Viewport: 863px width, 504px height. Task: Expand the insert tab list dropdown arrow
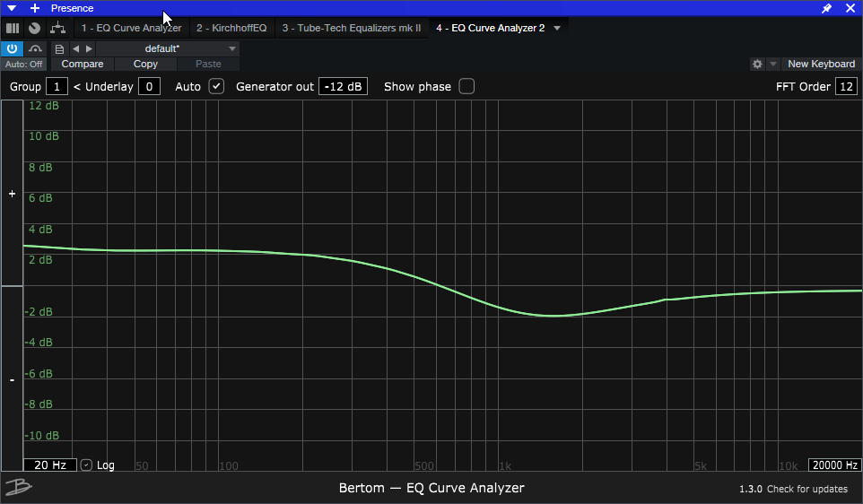pos(557,28)
